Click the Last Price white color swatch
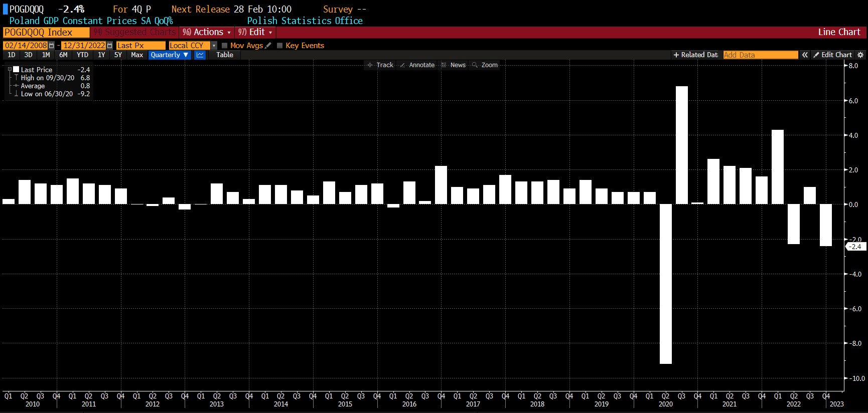 tap(16, 70)
